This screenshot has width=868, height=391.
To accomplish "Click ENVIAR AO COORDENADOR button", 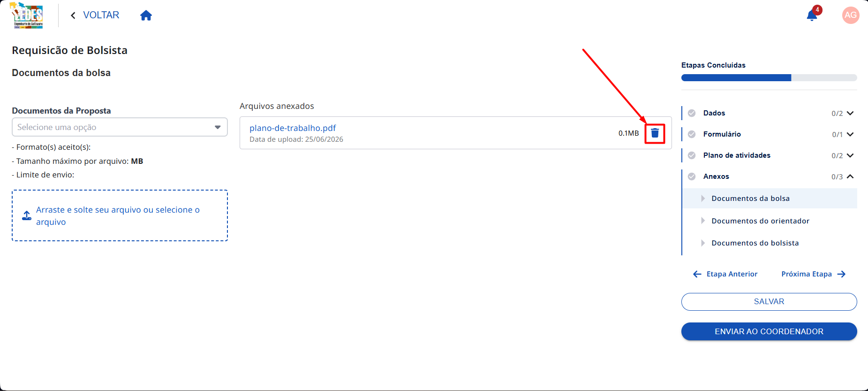I will (x=769, y=331).
